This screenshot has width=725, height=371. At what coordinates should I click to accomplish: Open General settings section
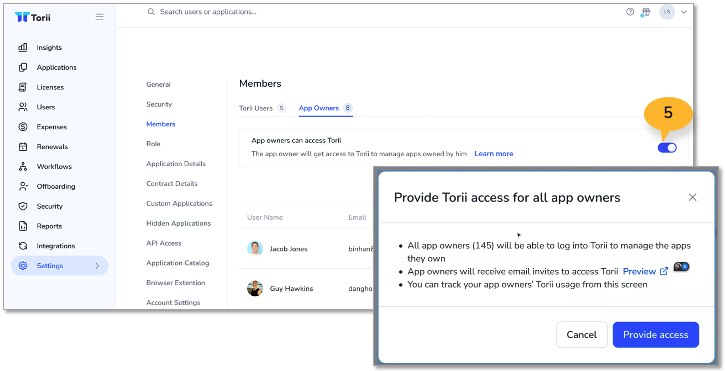[158, 85]
